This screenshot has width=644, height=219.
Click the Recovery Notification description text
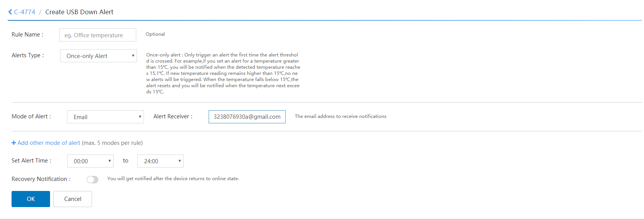(173, 179)
